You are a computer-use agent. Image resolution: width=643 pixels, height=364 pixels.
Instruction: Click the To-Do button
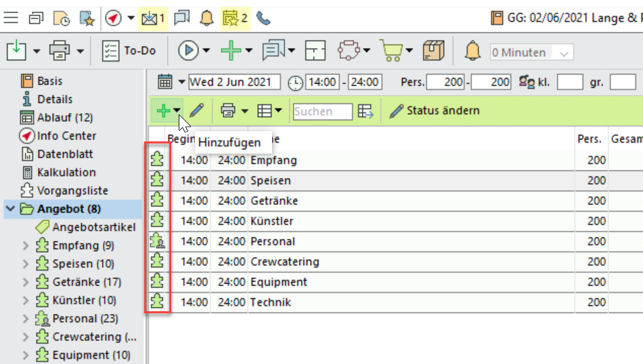(x=129, y=51)
